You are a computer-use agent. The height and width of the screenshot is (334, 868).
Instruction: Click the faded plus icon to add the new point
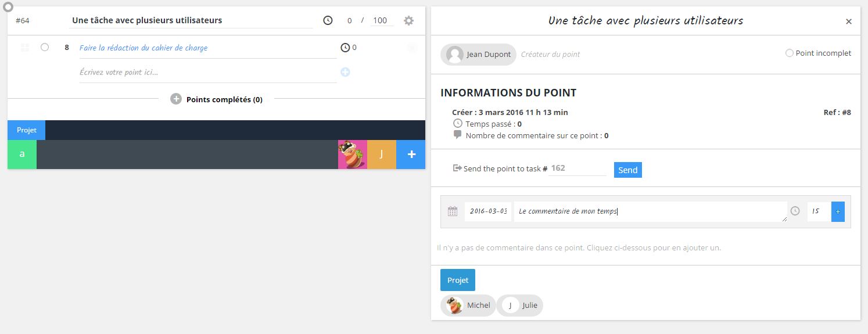[345, 72]
